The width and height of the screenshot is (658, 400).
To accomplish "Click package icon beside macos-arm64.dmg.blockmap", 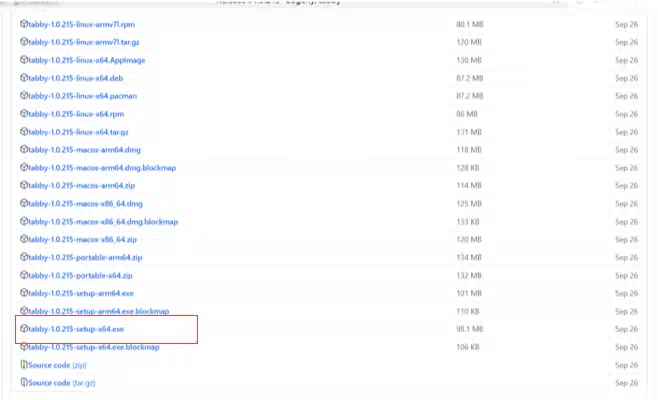I will pyautogui.click(x=24, y=167).
